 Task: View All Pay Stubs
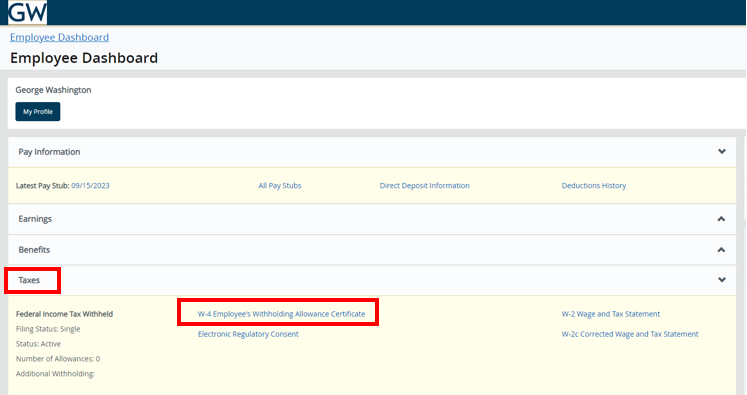tap(280, 186)
